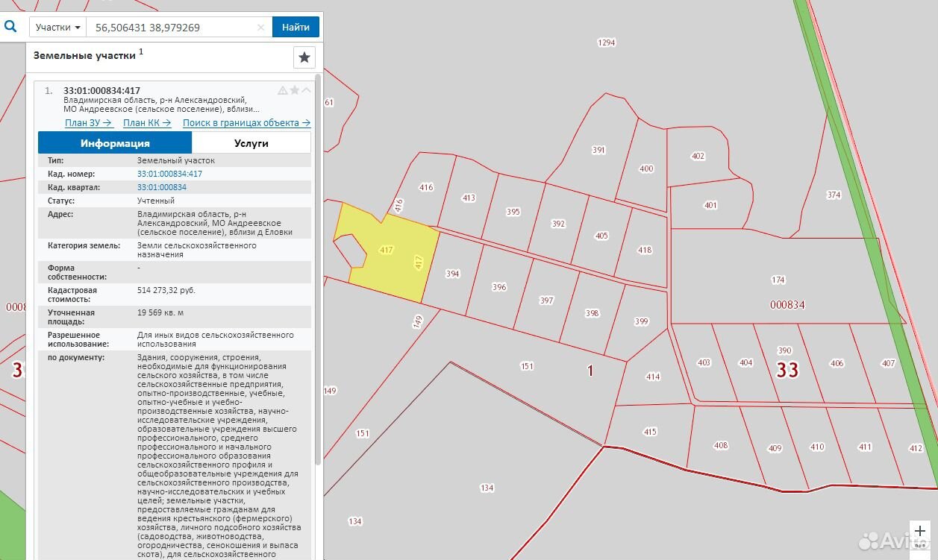Open cadastral quarter link 33:01:000834
Image resolution: width=938 pixels, height=560 pixels.
point(162,187)
